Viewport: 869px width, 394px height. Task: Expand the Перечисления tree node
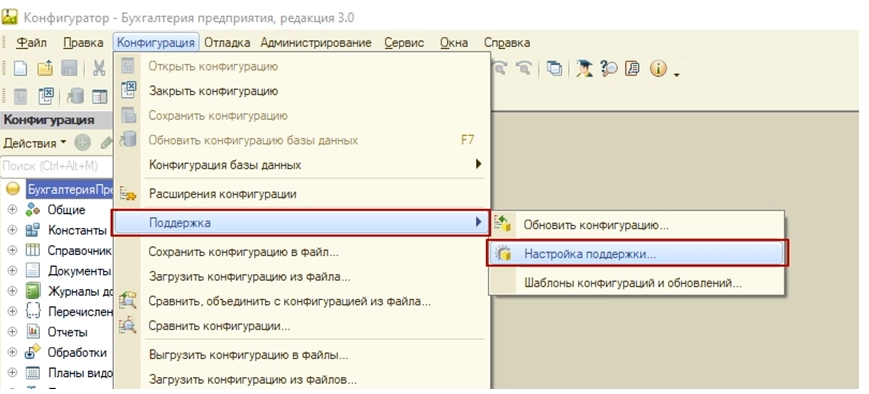(x=12, y=311)
